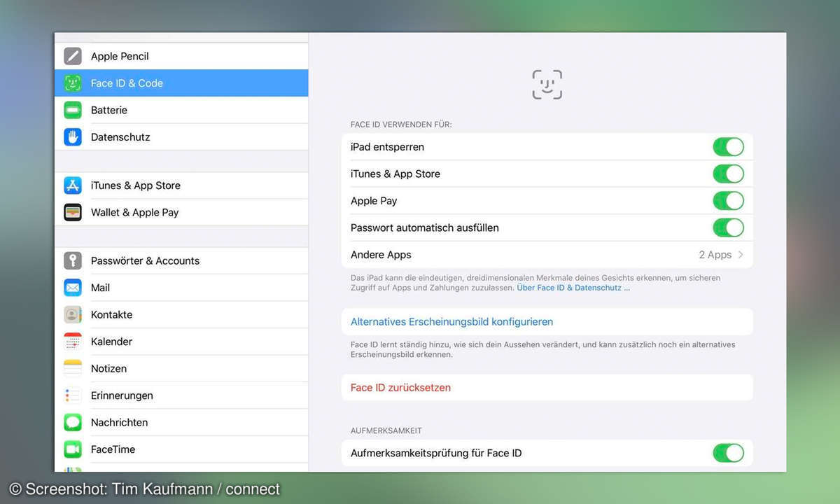This screenshot has width=840, height=504.
Task: Click the Apple Pencil icon in sidebar
Action: (x=73, y=56)
